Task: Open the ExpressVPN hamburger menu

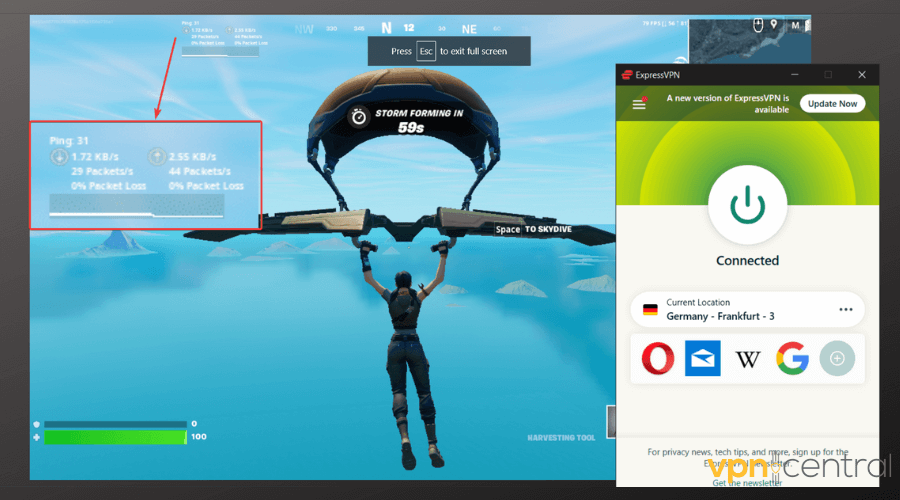Action: (x=639, y=104)
